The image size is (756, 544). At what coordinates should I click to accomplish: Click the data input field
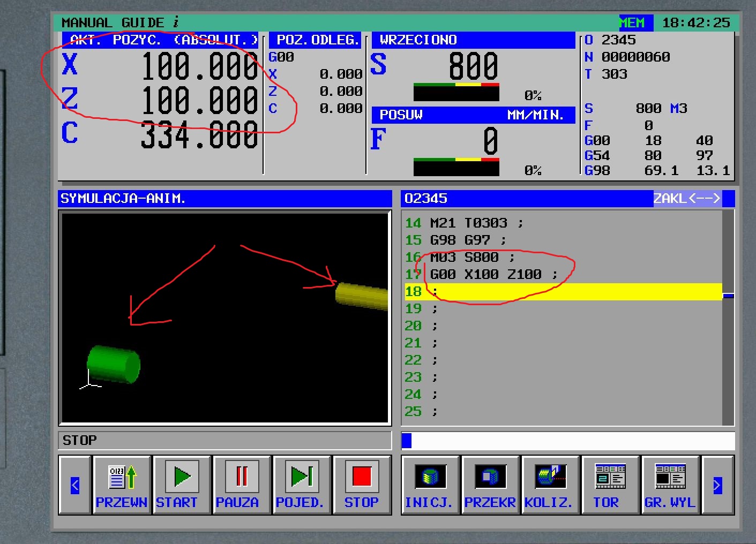[x=568, y=441]
